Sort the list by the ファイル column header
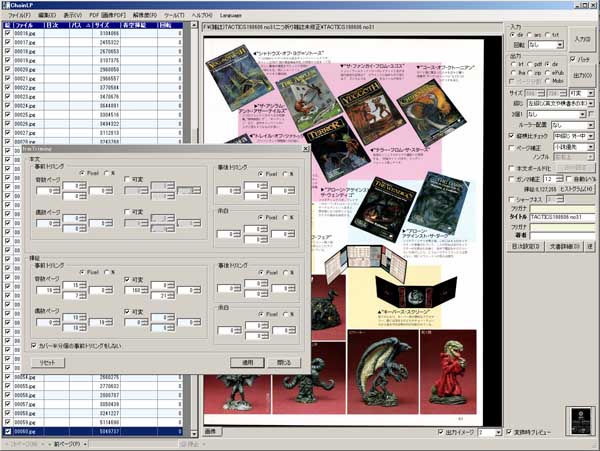This screenshot has height=451, width=600. 28,25
